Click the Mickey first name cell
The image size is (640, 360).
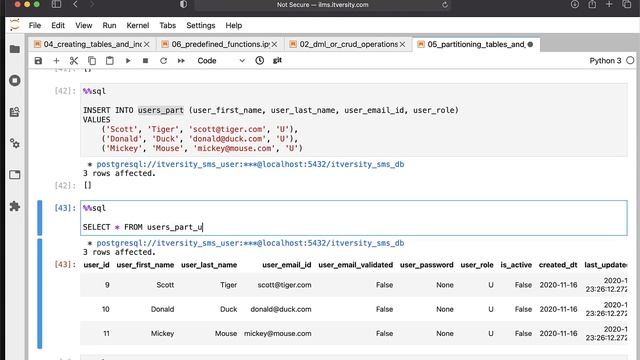pyautogui.click(x=162, y=333)
